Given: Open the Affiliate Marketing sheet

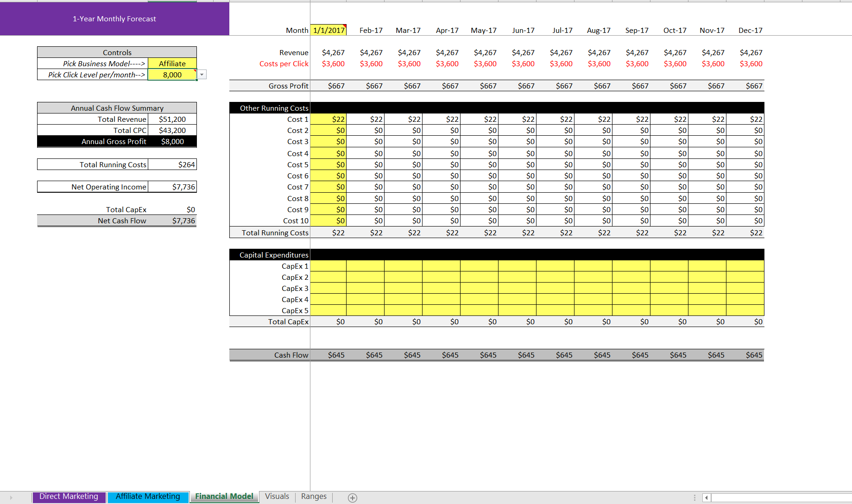Looking at the screenshot, I should click(x=148, y=496).
